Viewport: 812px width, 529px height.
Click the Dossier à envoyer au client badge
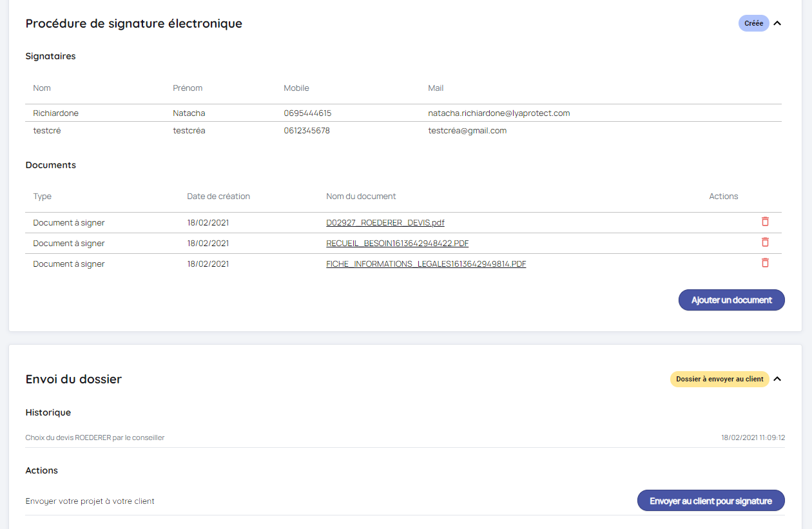coord(719,379)
